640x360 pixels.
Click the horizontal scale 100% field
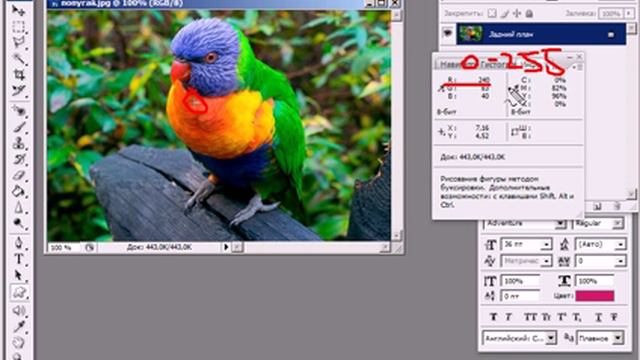pos(595,281)
